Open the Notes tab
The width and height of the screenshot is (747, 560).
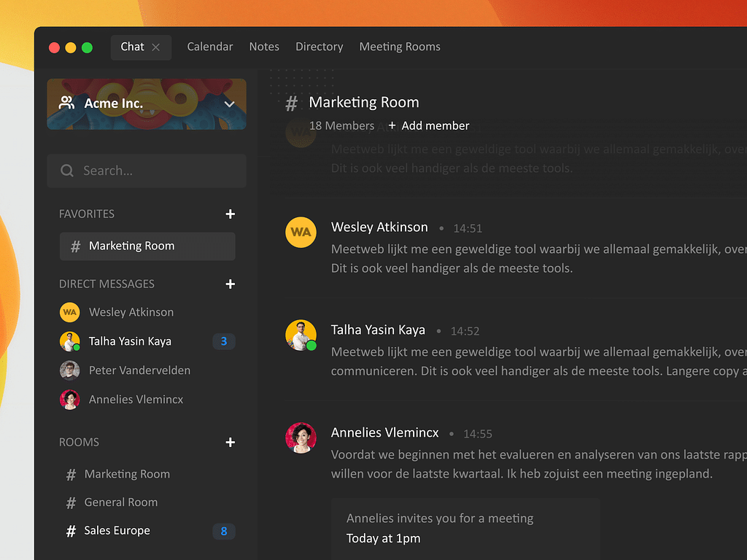click(264, 47)
